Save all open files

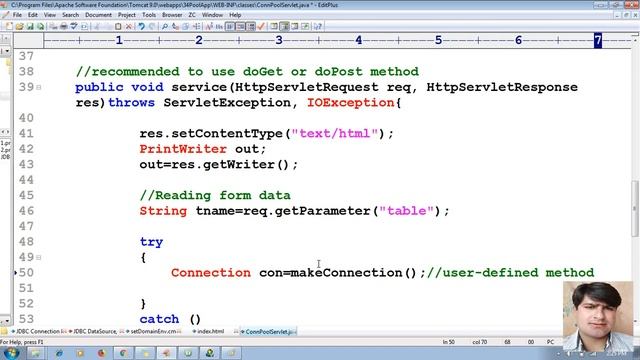[x=40, y=26]
